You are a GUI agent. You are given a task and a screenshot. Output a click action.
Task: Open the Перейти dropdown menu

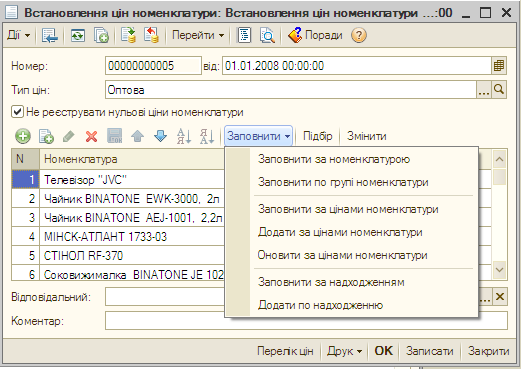pos(198,35)
